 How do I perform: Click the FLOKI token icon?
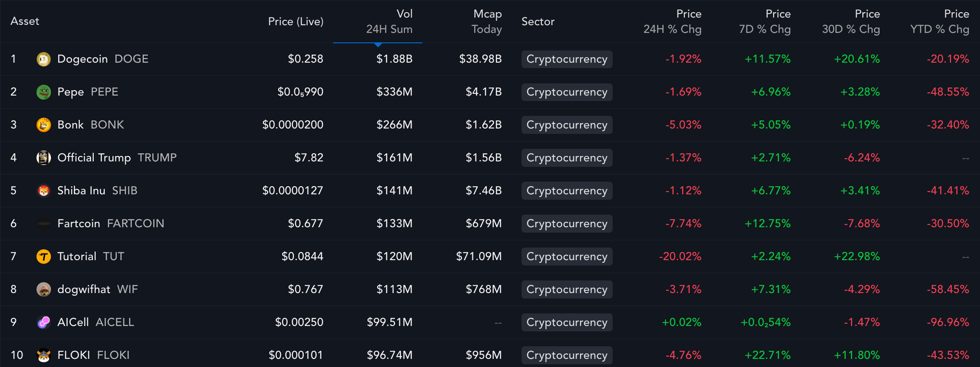pos(44,355)
